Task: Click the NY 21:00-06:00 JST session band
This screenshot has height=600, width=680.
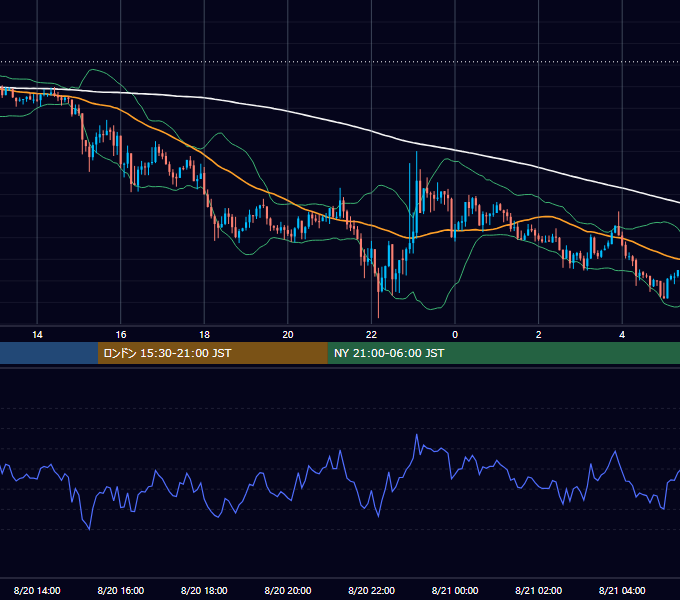Action: click(x=503, y=353)
